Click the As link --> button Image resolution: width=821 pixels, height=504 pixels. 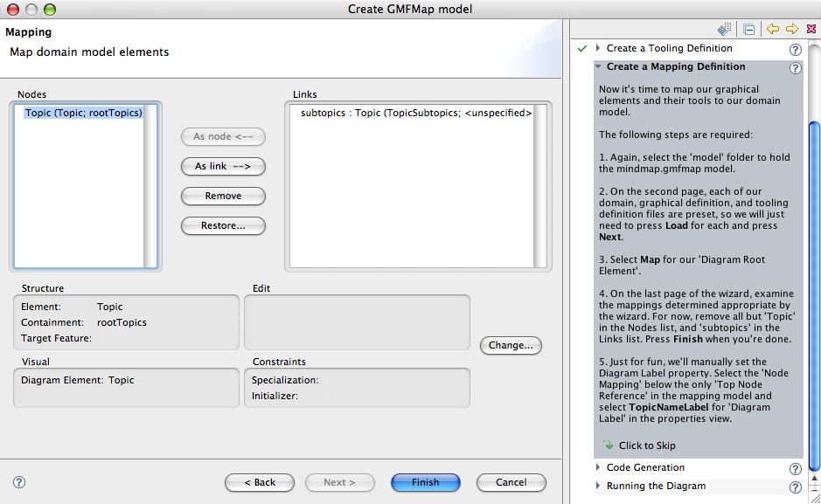click(223, 166)
